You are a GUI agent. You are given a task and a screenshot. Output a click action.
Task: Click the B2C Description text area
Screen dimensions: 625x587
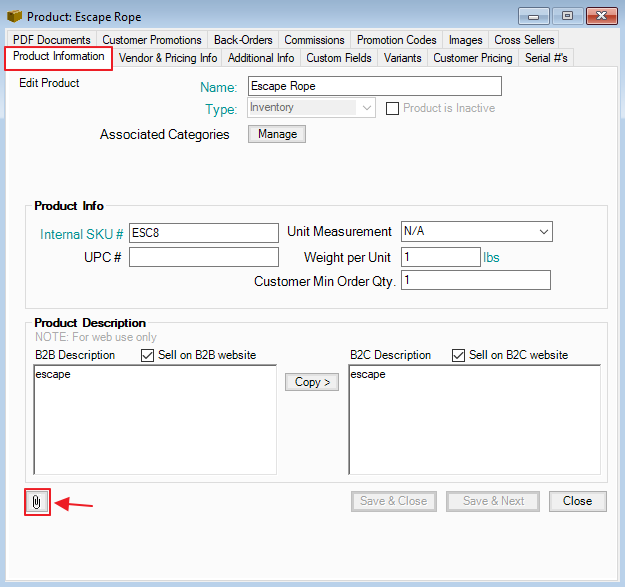474,420
